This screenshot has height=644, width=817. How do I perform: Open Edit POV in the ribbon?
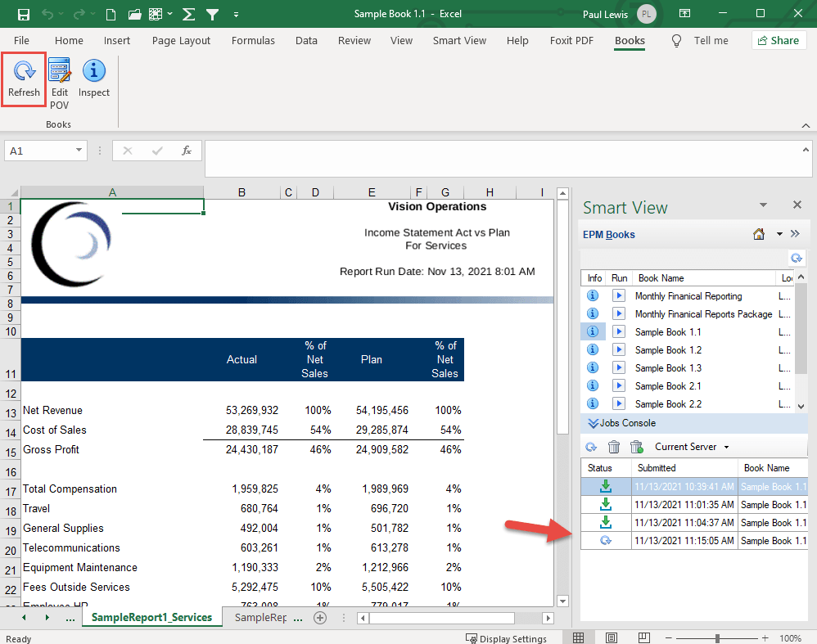[x=59, y=83]
